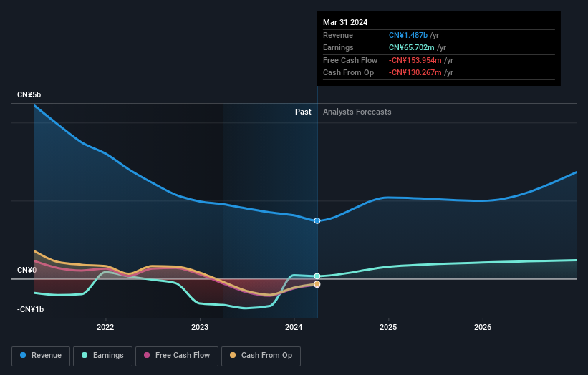Click the teal Earnings legend dot
The width and height of the screenshot is (588, 375).
pyautogui.click(x=85, y=355)
